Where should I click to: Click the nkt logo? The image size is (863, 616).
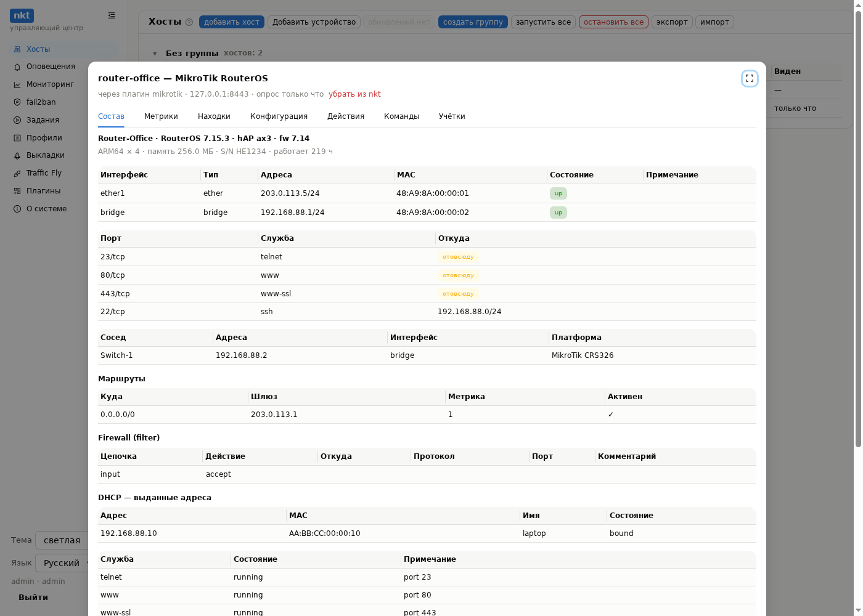click(22, 15)
